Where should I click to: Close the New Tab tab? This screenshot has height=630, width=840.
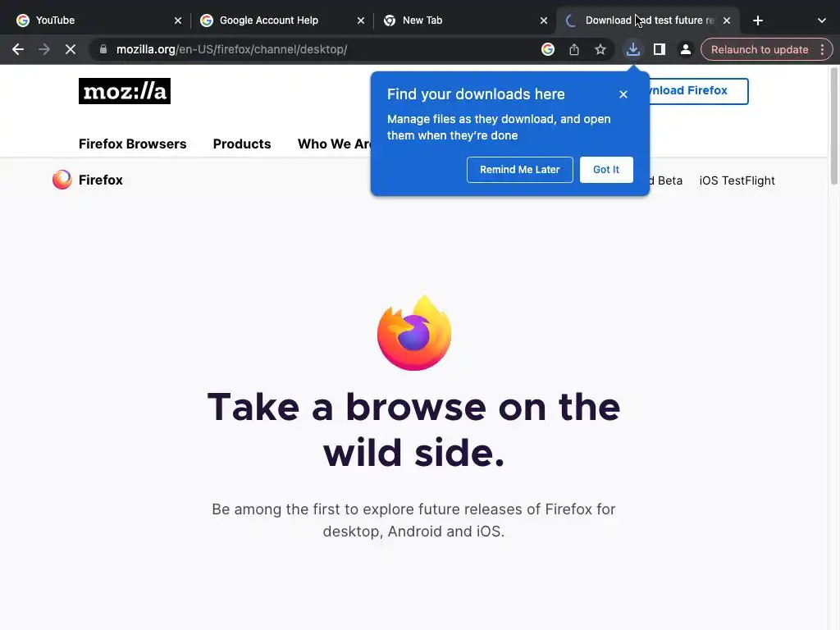pyautogui.click(x=544, y=21)
